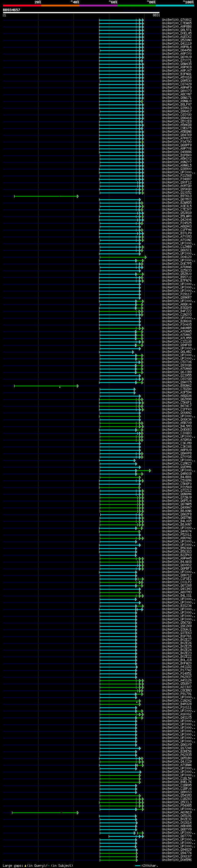Click the UniRef100_Q6YHJ9 label
Image resolution: width=197 pixels, height=868 pixels.
pos(176,57)
